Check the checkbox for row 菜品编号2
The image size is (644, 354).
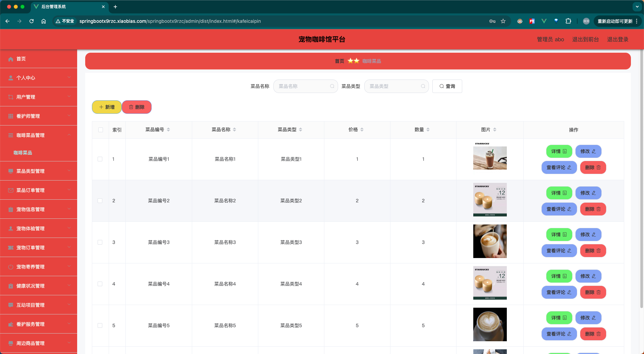[x=100, y=201]
